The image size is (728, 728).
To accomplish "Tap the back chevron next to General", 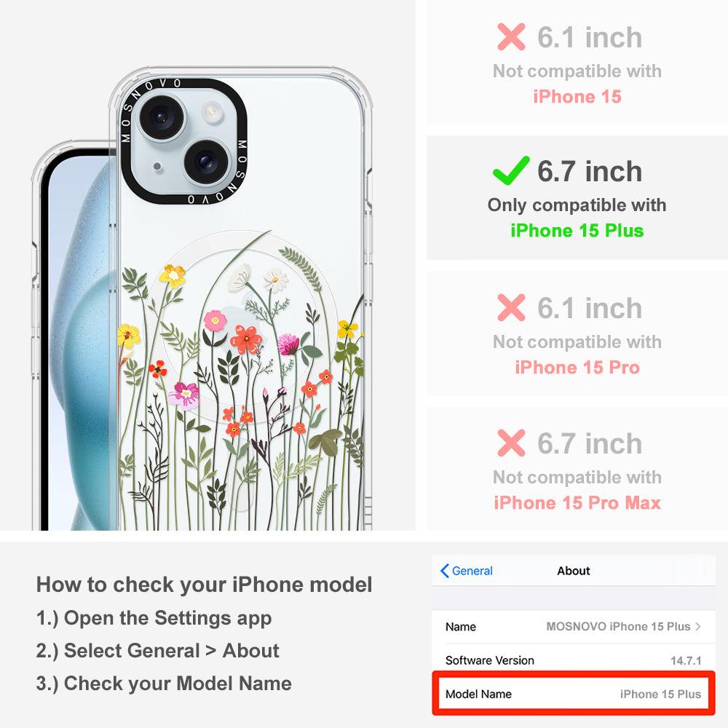I will (444, 571).
